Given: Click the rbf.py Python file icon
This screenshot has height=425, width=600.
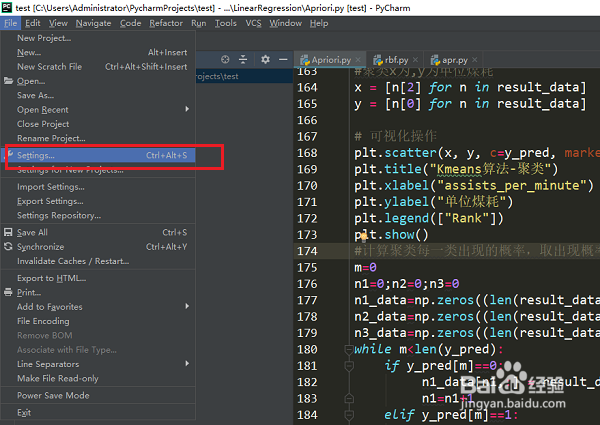Looking at the screenshot, I should pyautogui.click(x=378, y=60).
